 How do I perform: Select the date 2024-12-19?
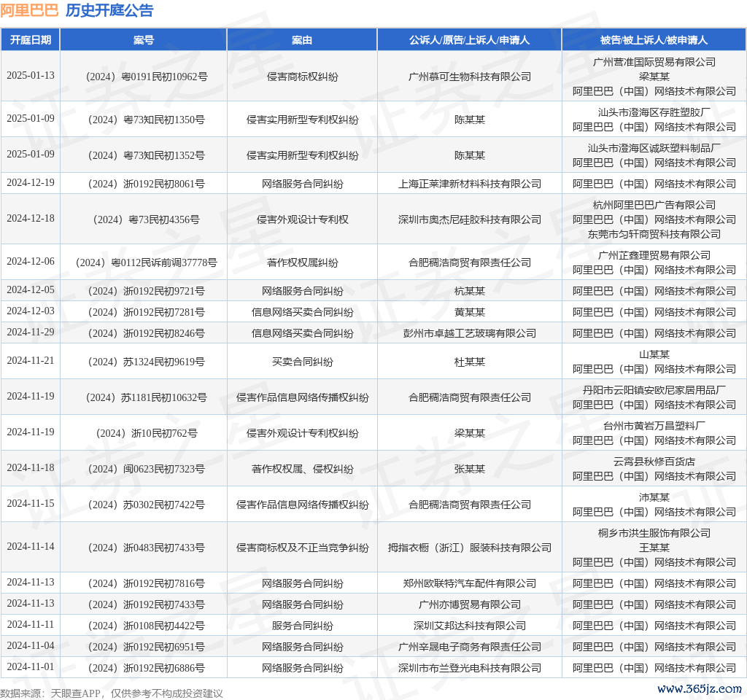coord(31,183)
